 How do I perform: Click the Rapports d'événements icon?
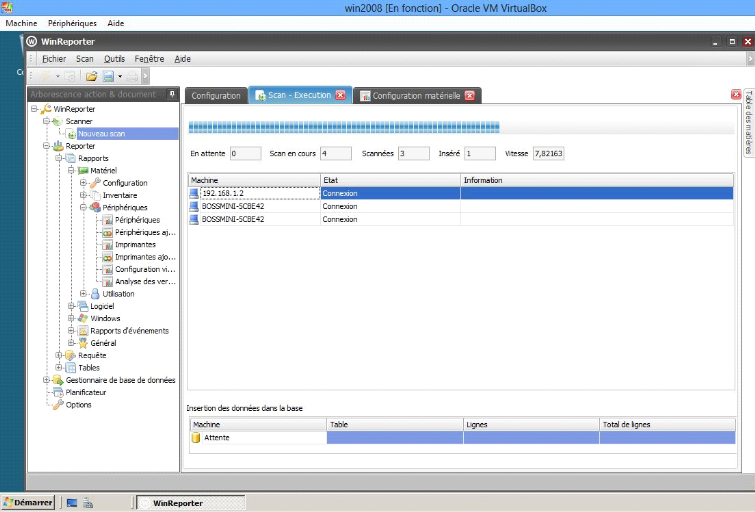pyautogui.click(x=83, y=331)
